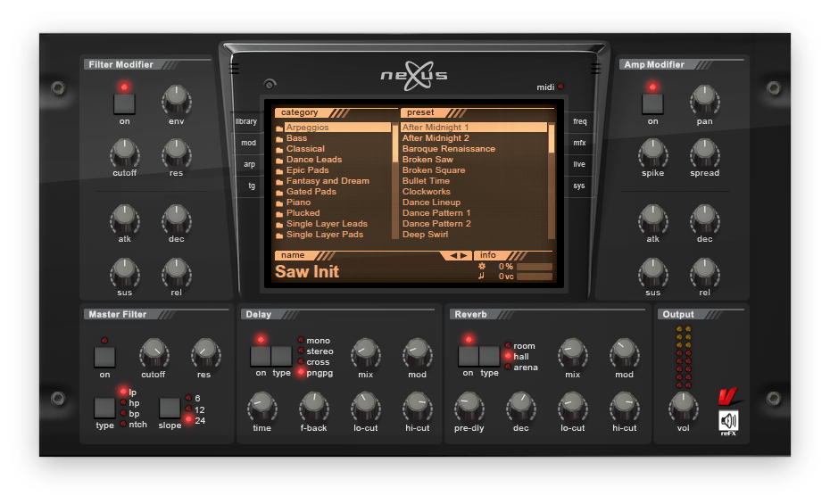Open the Gated Pads folder icon
The image size is (830, 504).
[x=279, y=193]
